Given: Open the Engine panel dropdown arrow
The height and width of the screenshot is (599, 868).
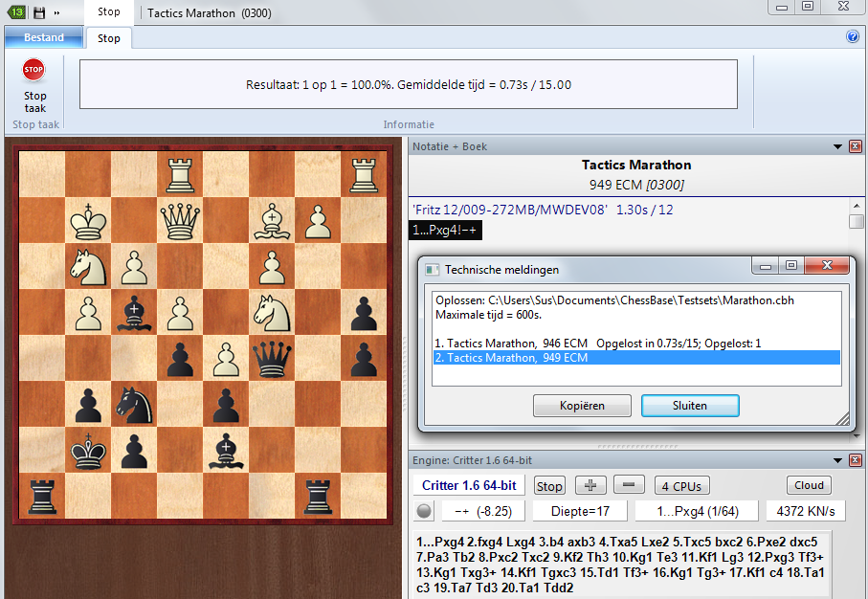Looking at the screenshot, I should pos(838,460).
